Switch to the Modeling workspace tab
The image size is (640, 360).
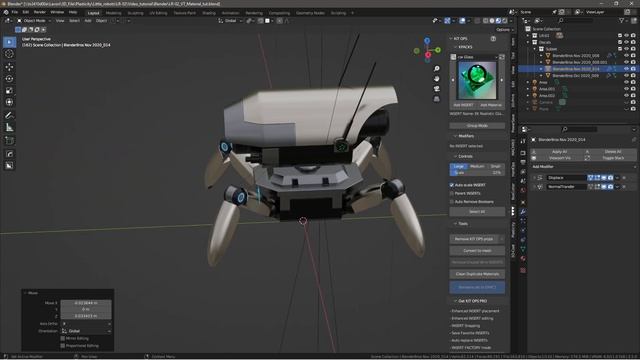pos(113,13)
